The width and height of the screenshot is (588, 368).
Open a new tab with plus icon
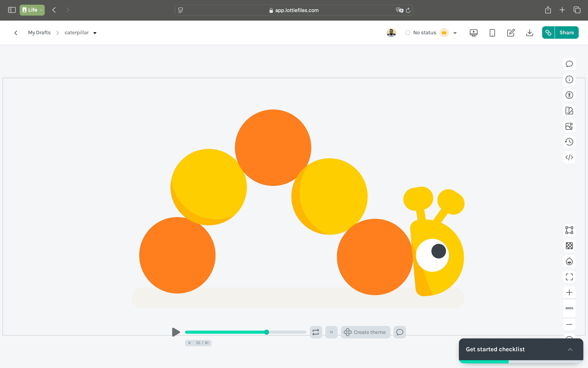point(562,10)
